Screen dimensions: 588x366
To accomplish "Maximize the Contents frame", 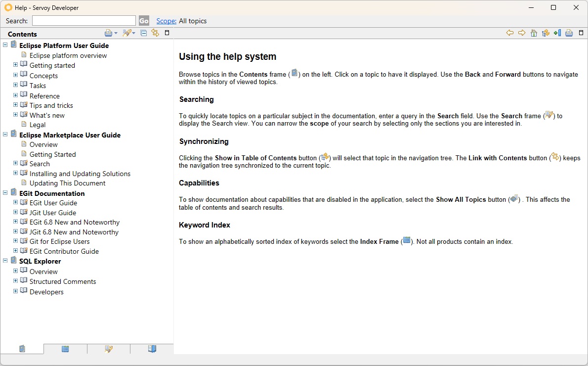I will 167,33.
